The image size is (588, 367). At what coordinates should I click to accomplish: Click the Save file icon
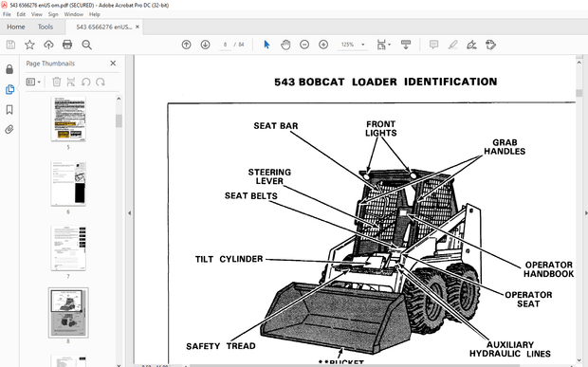coord(10,45)
